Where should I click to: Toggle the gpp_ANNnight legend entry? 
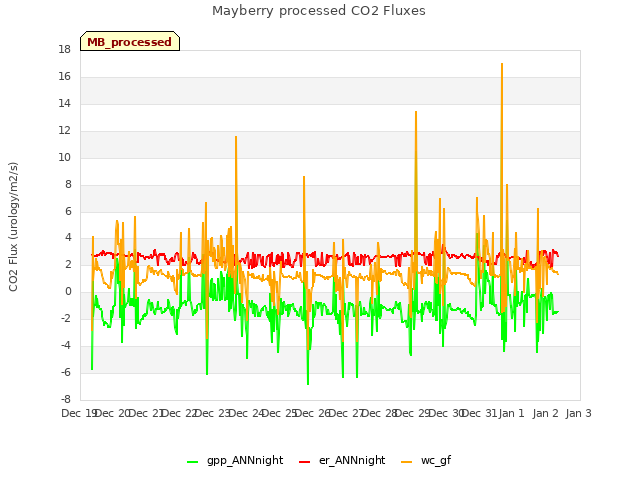[x=235, y=460]
